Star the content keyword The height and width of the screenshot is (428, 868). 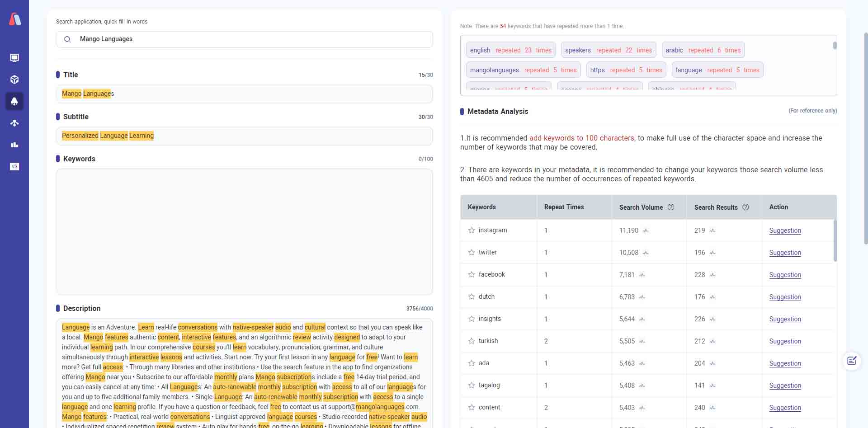click(x=472, y=407)
